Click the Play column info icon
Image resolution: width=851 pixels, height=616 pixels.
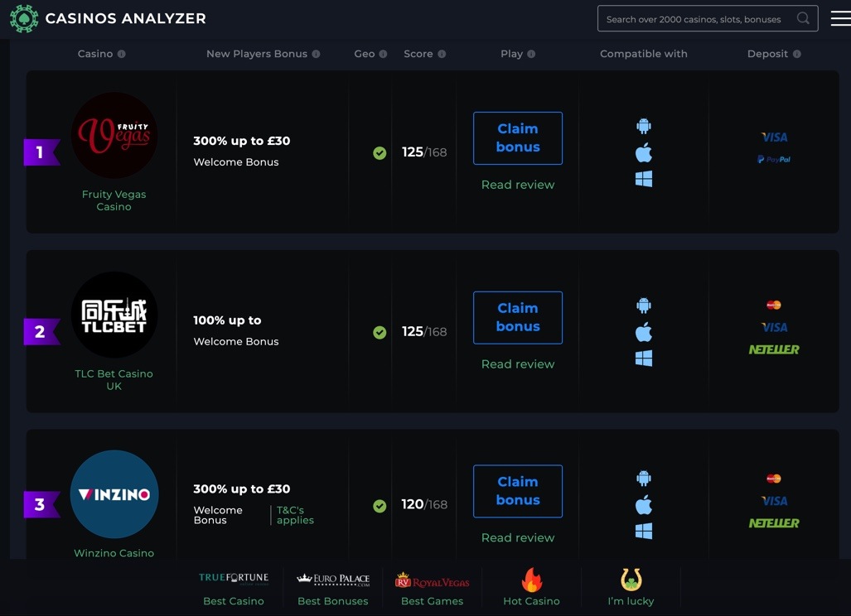point(531,54)
